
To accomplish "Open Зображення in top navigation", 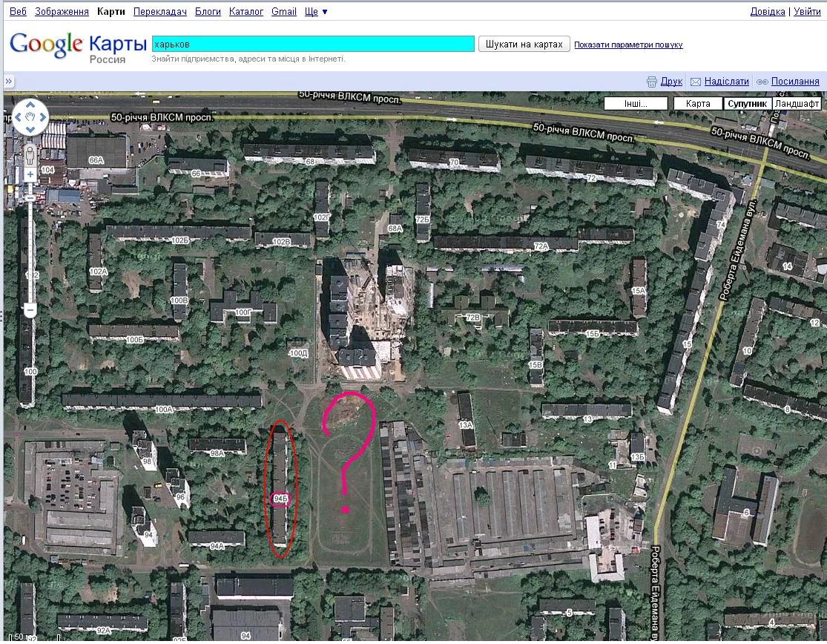I will [62, 12].
